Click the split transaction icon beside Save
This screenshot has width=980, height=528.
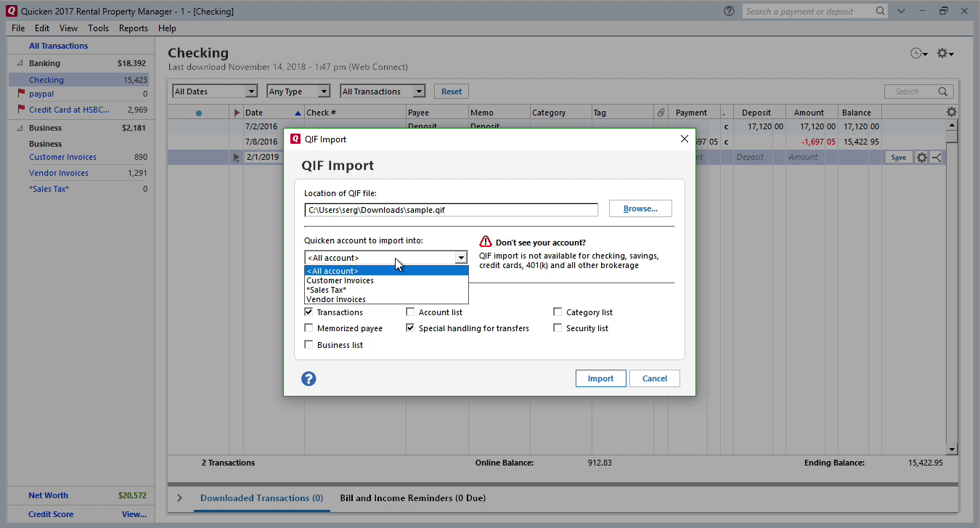pos(936,157)
